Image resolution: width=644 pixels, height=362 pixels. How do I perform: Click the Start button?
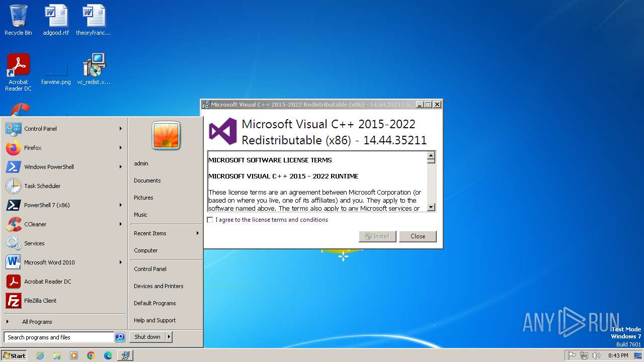(14, 355)
